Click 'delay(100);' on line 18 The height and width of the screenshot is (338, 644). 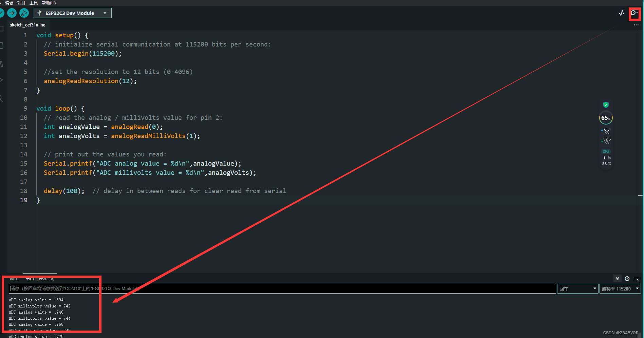64,191
